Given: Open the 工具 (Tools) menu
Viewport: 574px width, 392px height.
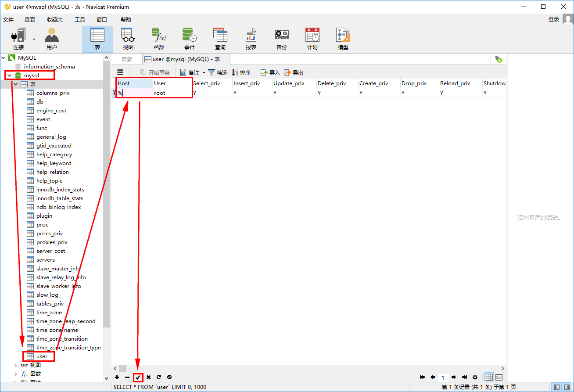Looking at the screenshot, I should point(80,20).
